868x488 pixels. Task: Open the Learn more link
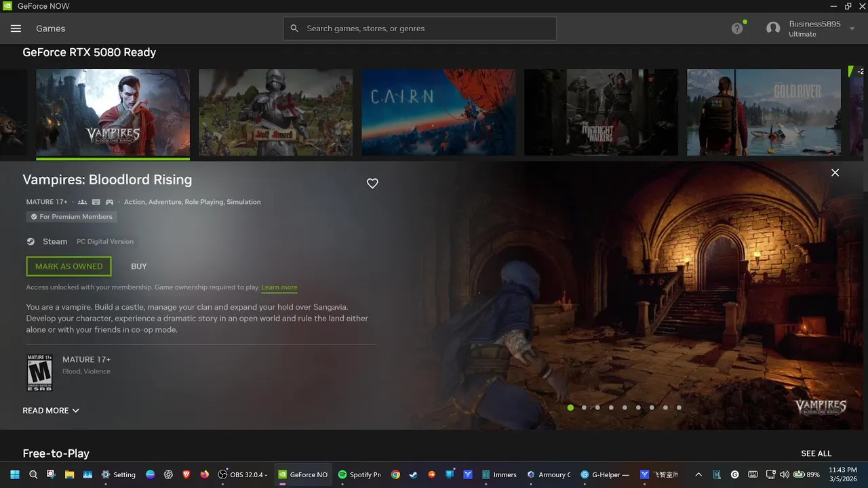[x=279, y=287]
